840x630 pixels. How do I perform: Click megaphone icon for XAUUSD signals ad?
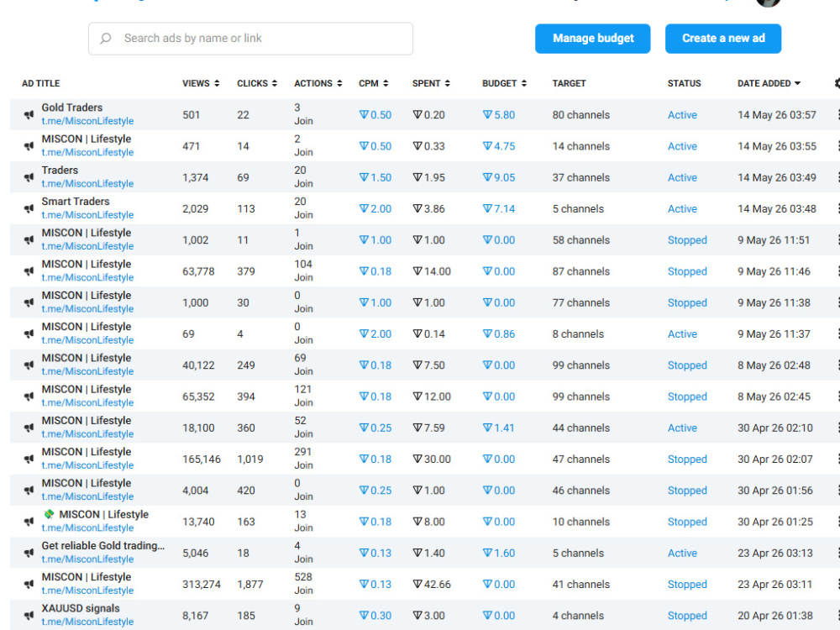pos(29,616)
